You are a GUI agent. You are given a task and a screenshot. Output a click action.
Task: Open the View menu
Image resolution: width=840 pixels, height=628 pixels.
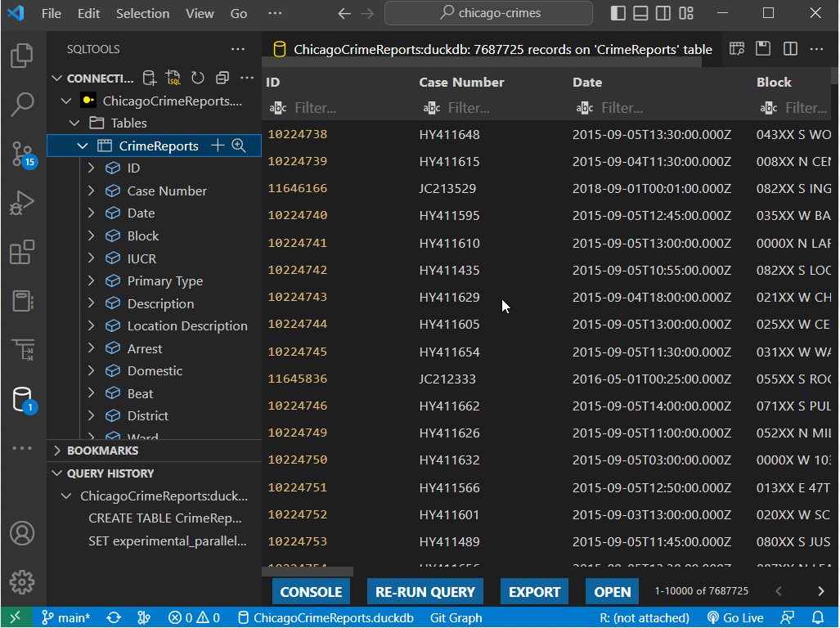coord(200,14)
